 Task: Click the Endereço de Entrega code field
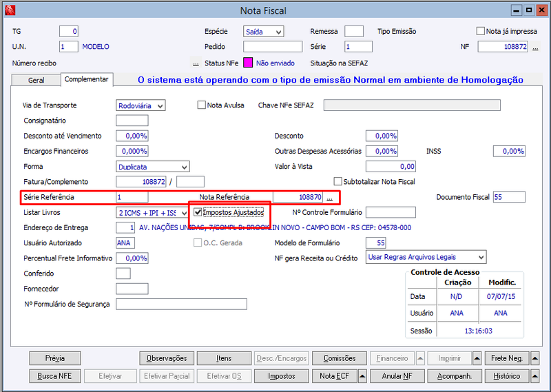pos(125,227)
